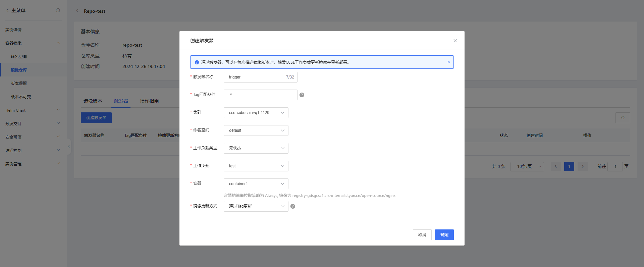Viewport: 644px width, 267px height.
Task: Focus the 前往 page number field
Action: click(x=615, y=166)
